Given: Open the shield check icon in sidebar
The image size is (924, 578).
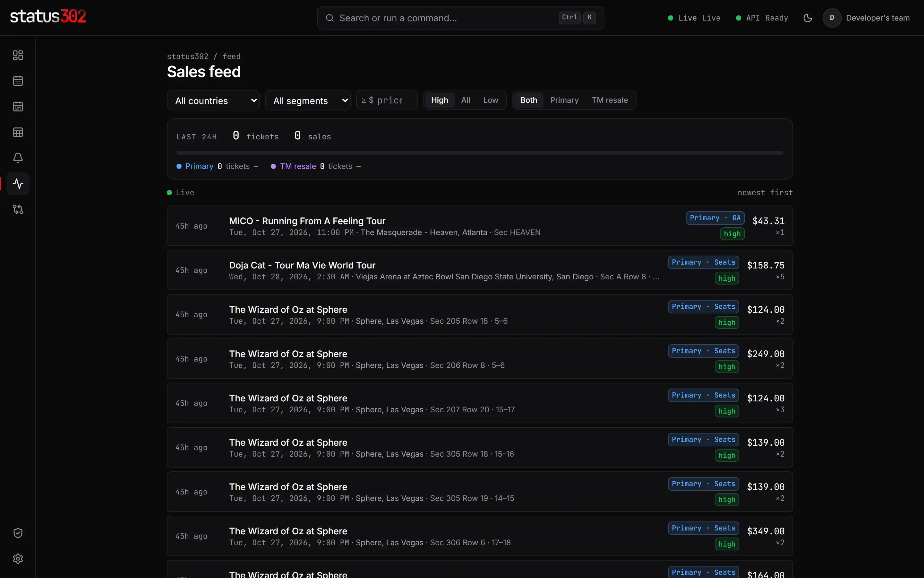Looking at the screenshot, I should pyautogui.click(x=18, y=533).
